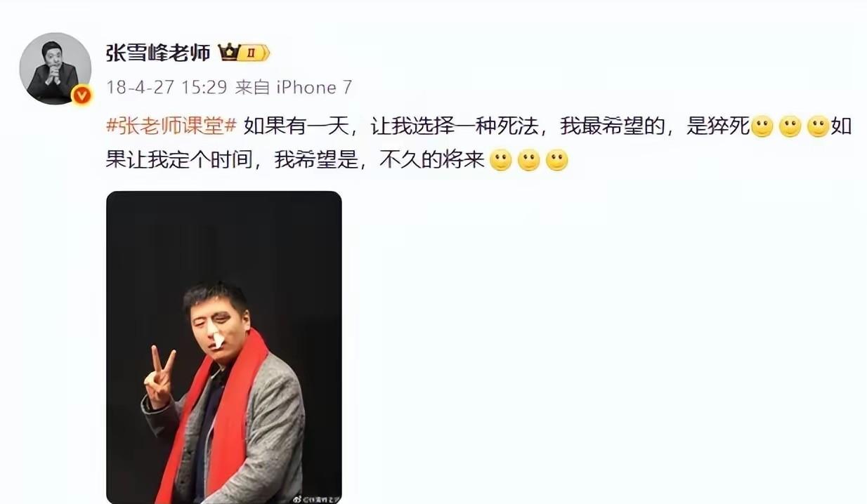Open the username 张雪峰老师 link
867x504 pixels.
pyautogui.click(x=158, y=53)
